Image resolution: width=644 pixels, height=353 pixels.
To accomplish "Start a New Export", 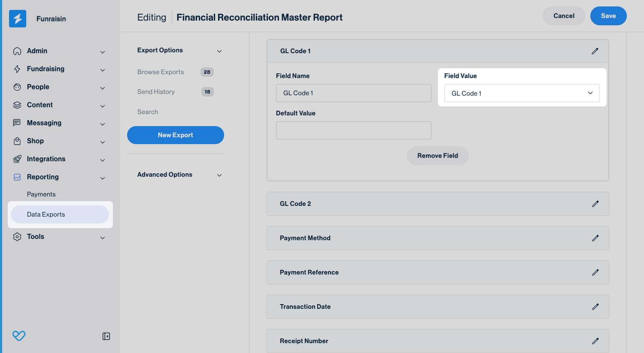I will click(x=175, y=135).
